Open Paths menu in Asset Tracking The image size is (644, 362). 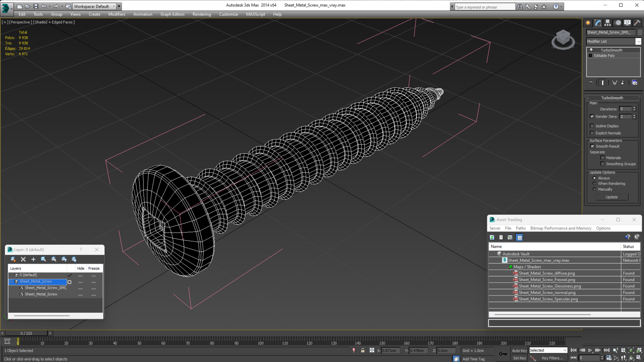tap(521, 228)
